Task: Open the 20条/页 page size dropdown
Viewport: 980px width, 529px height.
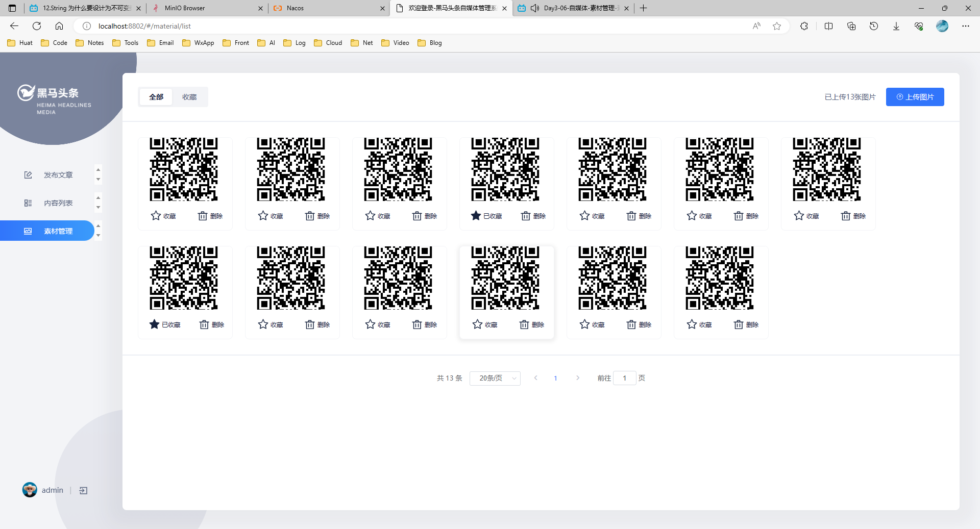Action: tap(495, 378)
